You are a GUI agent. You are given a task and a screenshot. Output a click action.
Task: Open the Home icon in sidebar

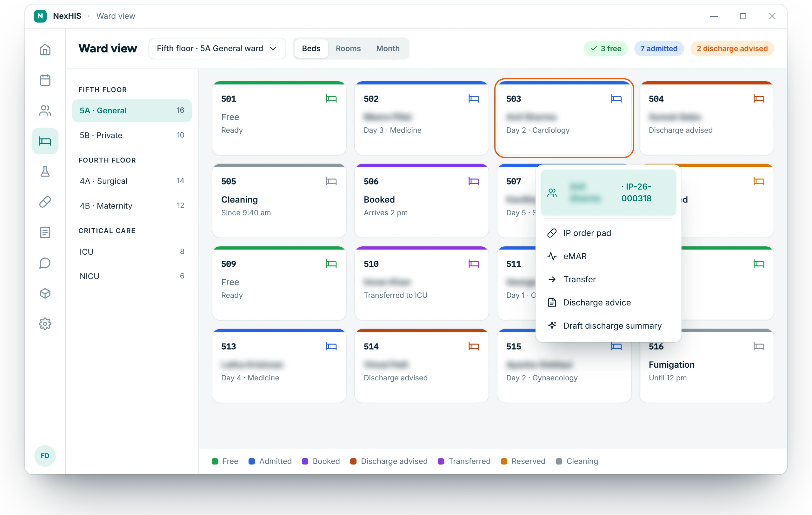point(45,50)
